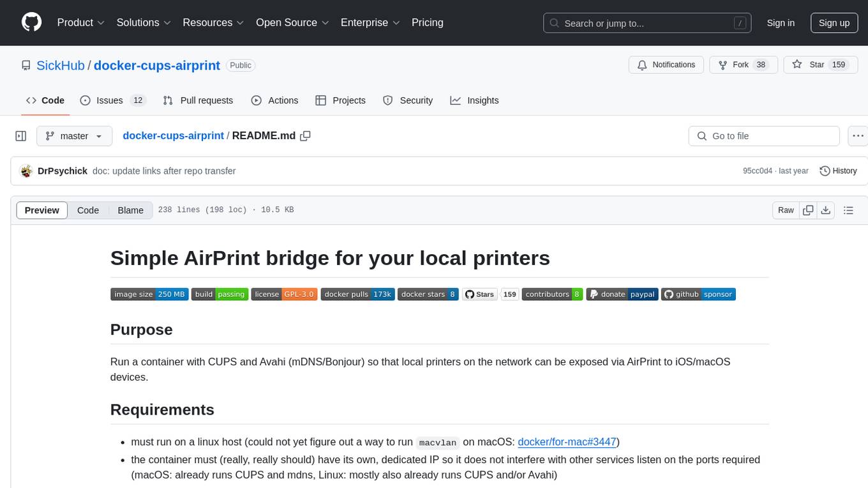Copy the README.md file path
This screenshot has height=488, width=868.
(305, 136)
